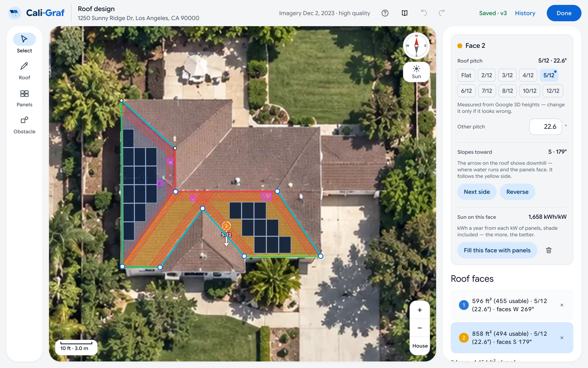588x368 pixels.
Task: Delete Face 2 with trash icon
Action: click(x=549, y=250)
